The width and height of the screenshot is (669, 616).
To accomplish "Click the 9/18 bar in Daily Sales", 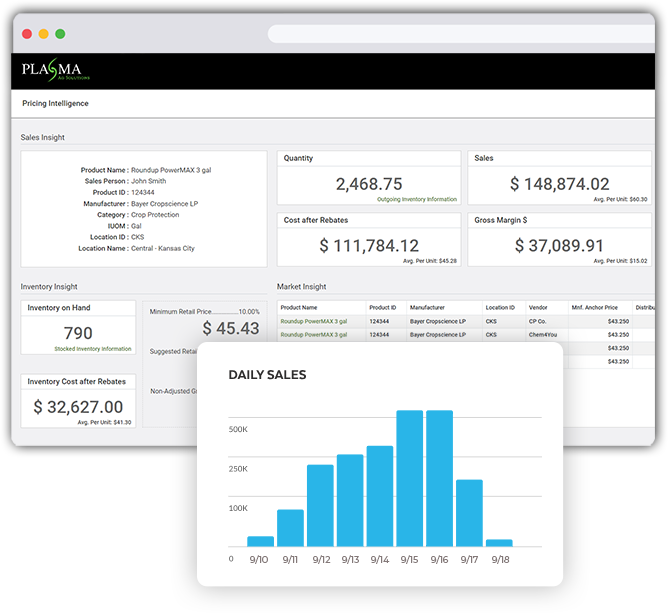I will coord(499,543).
